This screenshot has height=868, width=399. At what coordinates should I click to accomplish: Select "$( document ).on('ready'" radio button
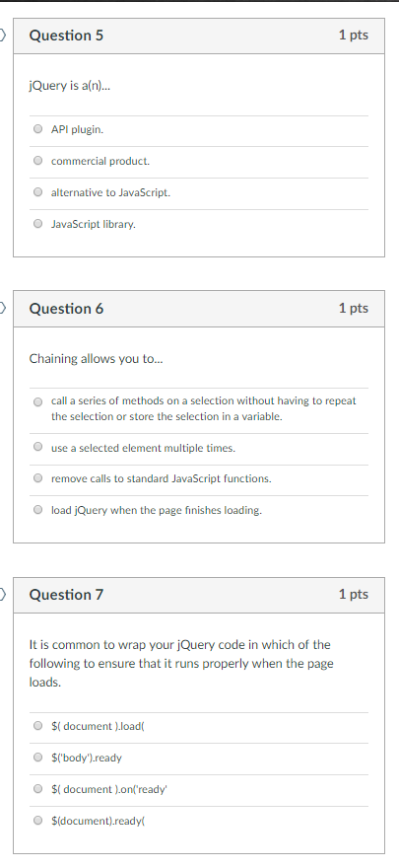[x=37, y=788]
